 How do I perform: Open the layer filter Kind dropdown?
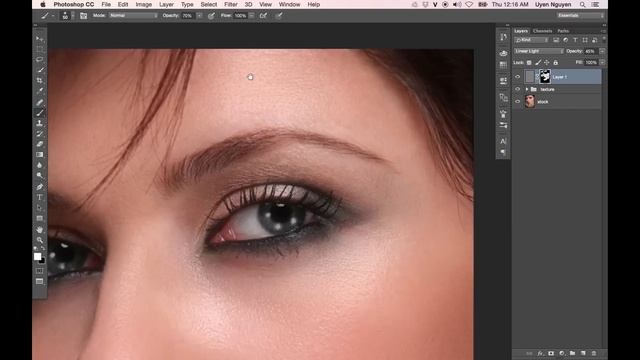pos(531,40)
